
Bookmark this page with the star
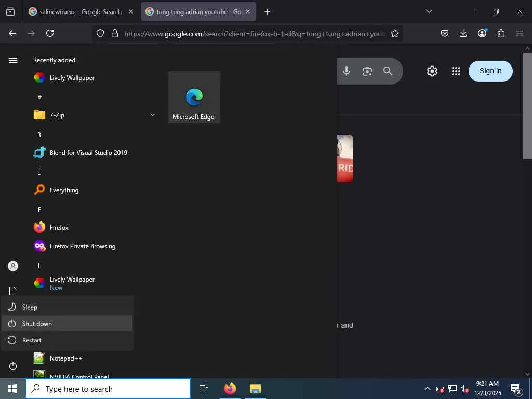pyautogui.click(x=395, y=33)
